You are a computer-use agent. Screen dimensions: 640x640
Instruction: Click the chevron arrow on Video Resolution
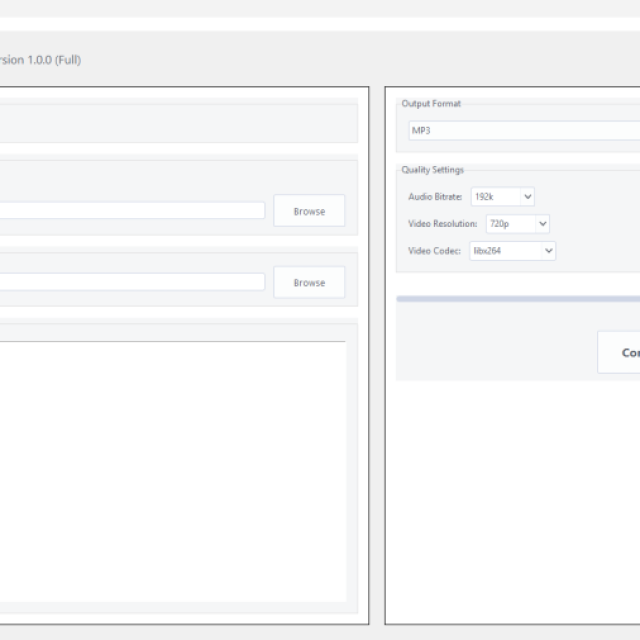tap(542, 224)
